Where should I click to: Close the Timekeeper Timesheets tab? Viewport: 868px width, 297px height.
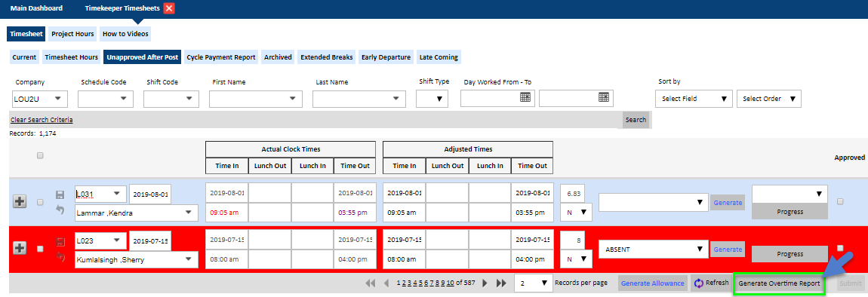pos(169,8)
